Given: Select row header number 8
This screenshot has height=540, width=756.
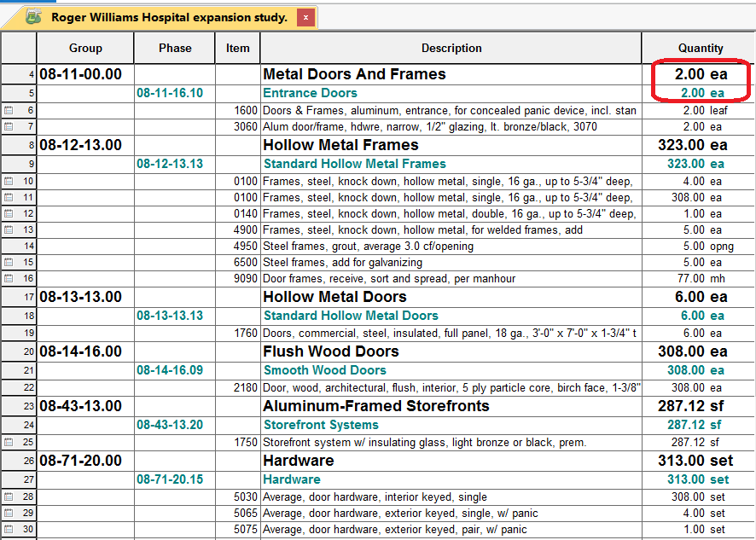Looking at the screenshot, I should (x=19, y=146).
